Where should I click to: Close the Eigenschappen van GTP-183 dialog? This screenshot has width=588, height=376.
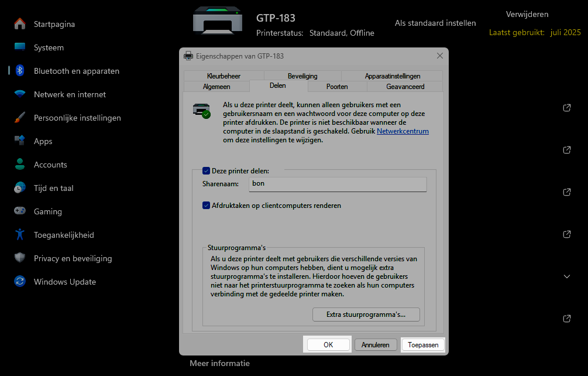(440, 56)
